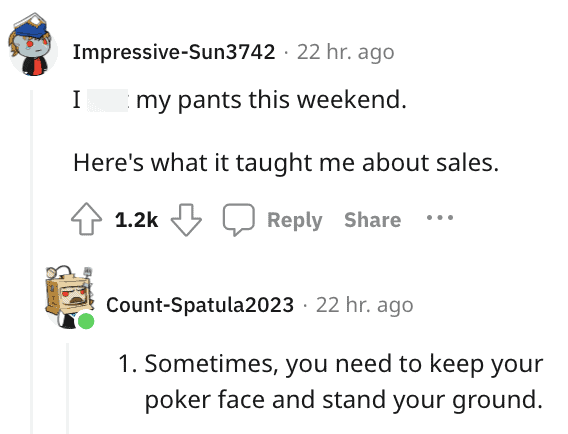Upvote the Impressive-Sun3742 comment

(86, 219)
